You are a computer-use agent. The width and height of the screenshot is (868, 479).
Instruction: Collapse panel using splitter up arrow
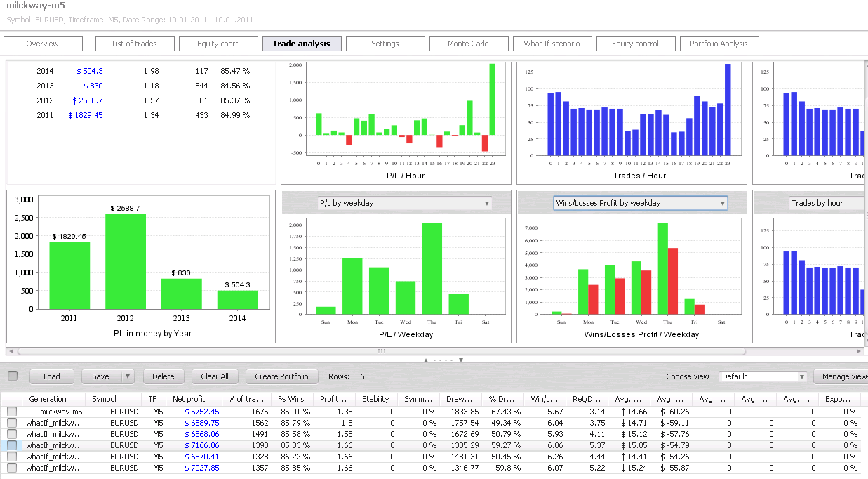coord(425,360)
